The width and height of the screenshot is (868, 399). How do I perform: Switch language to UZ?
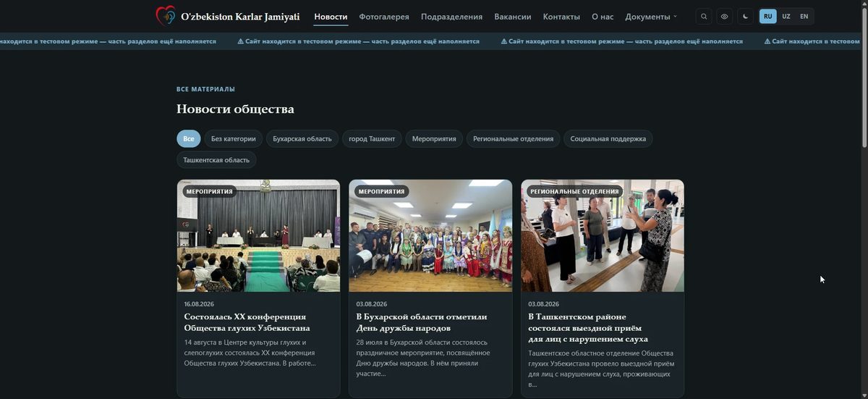tap(786, 16)
